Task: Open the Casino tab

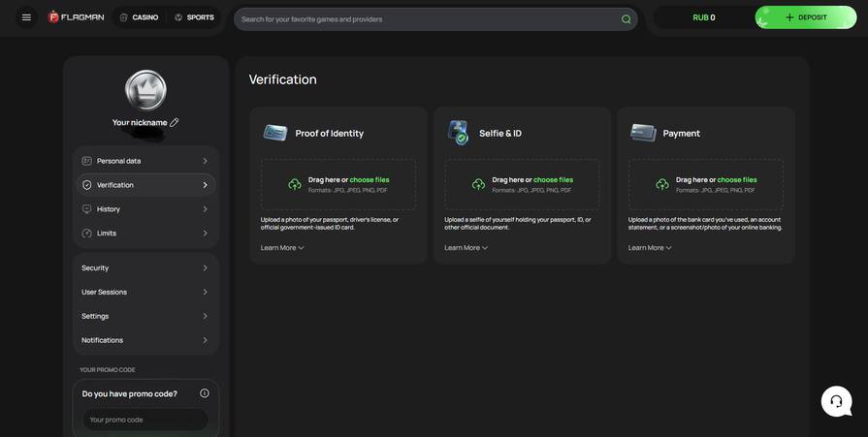Action: pos(139,17)
